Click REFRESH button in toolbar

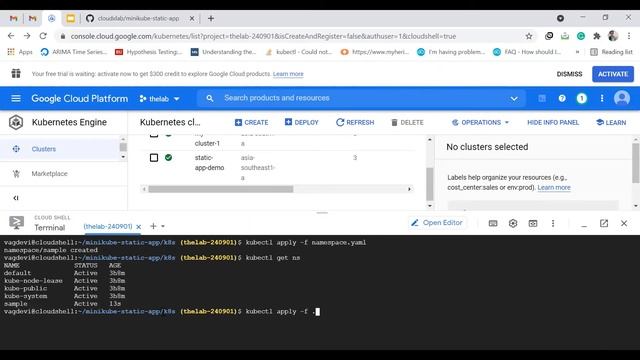click(355, 122)
